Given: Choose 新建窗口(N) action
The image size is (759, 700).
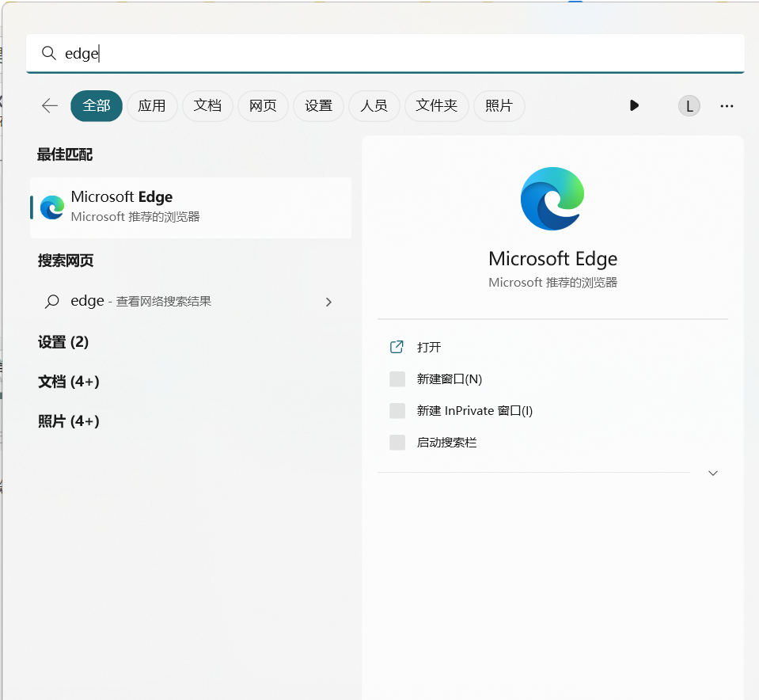Looking at the screenshot, I should [450, 379].
